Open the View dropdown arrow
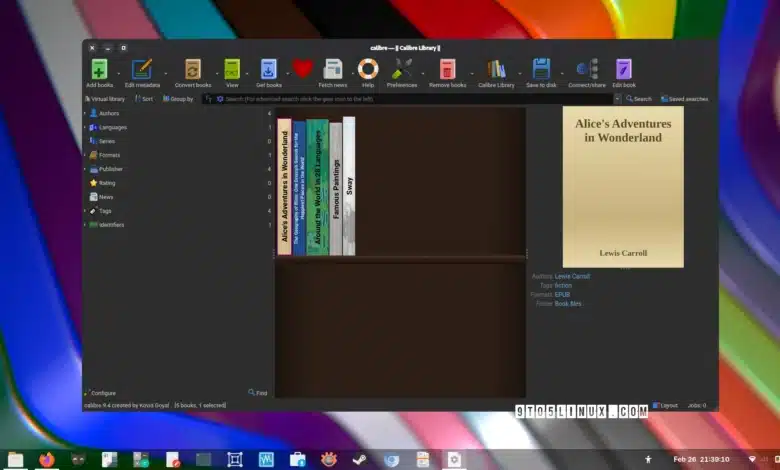 [247, 74]
